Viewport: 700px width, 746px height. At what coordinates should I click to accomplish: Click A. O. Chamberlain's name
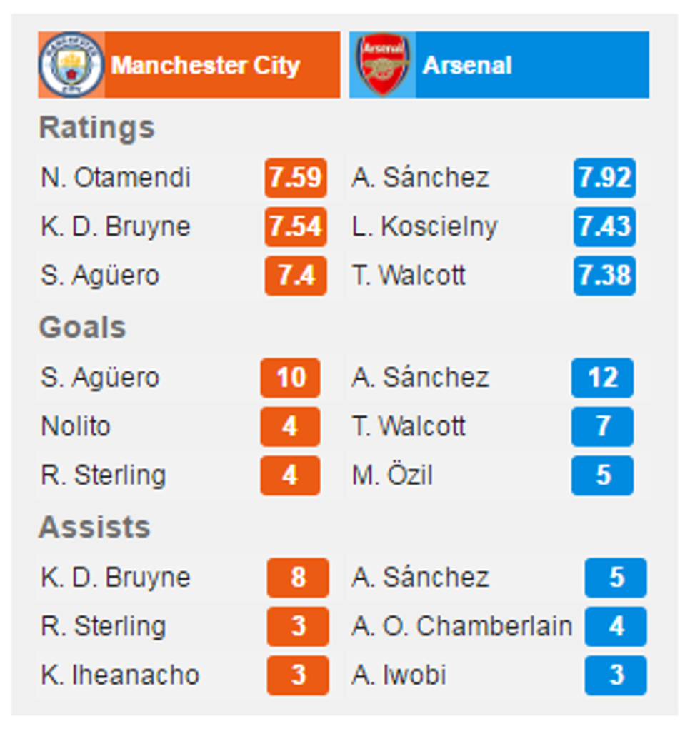pos(461,626)
